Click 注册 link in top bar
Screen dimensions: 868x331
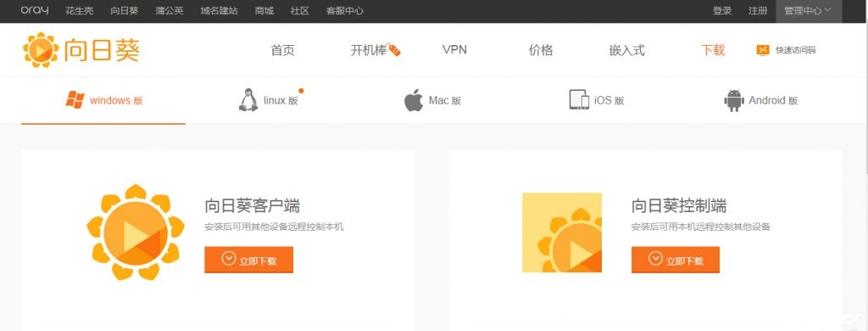point(758,11)
